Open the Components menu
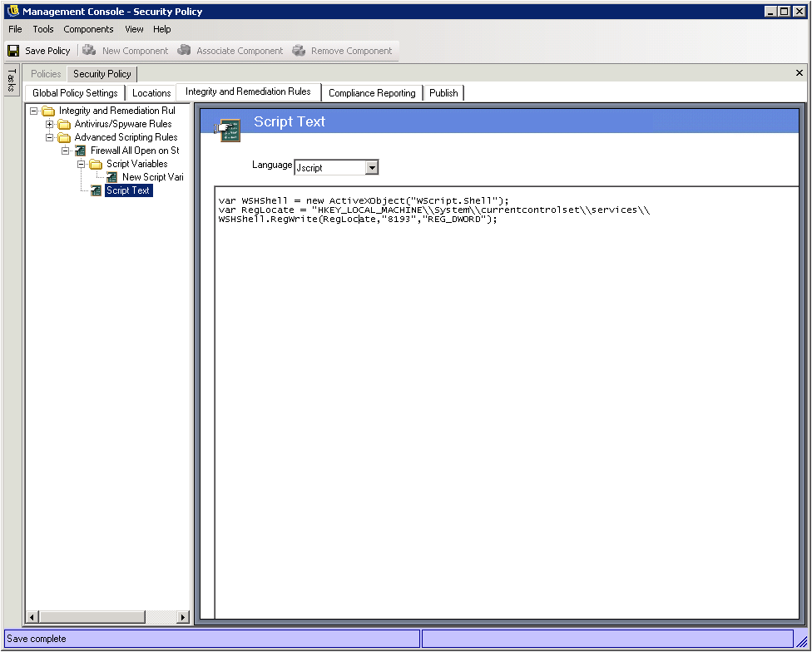Viewport: 812px width, 652px height. (88, 29)
